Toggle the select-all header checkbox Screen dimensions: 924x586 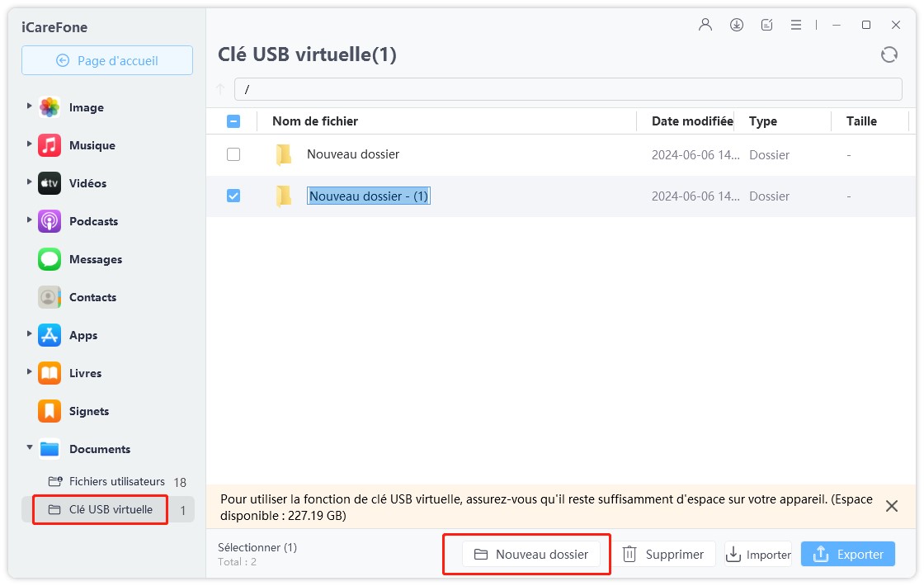coord(233,121)
